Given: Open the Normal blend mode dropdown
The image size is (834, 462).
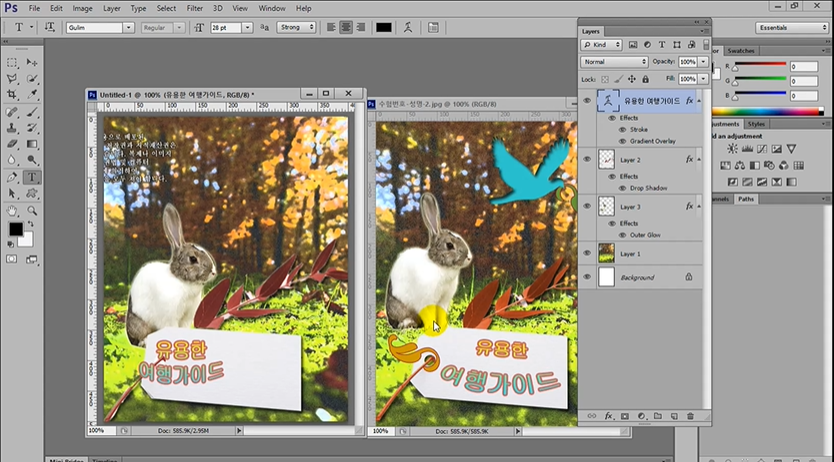Looking at the screenshot, I should (x=614, y=62).
